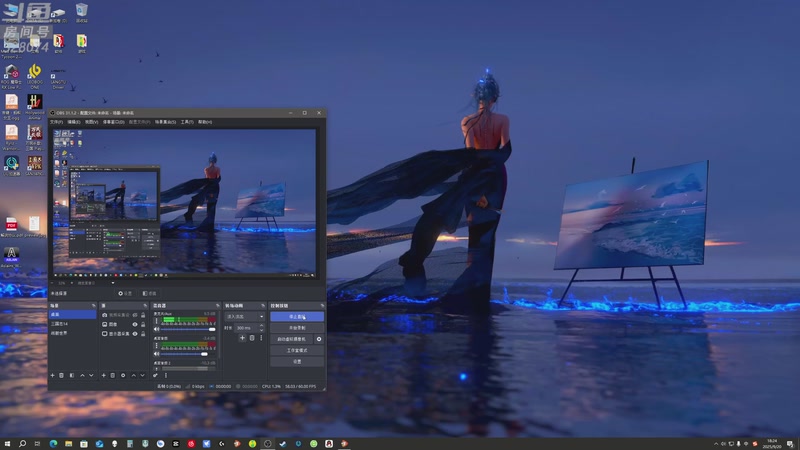Add a new scene with plus icon
This screenshot has width=800, height=450.
click(52, 376)
